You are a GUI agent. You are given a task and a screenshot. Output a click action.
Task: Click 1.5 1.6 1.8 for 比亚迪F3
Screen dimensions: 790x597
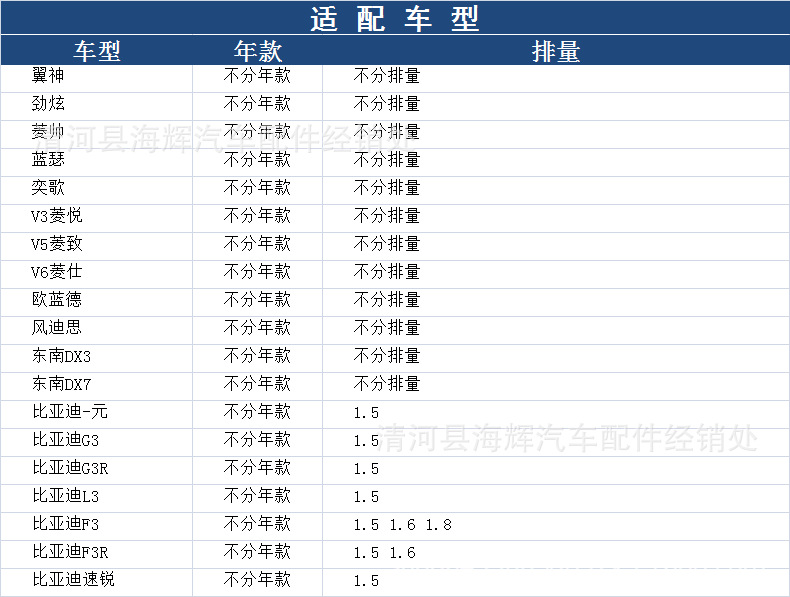click(403, 525)
